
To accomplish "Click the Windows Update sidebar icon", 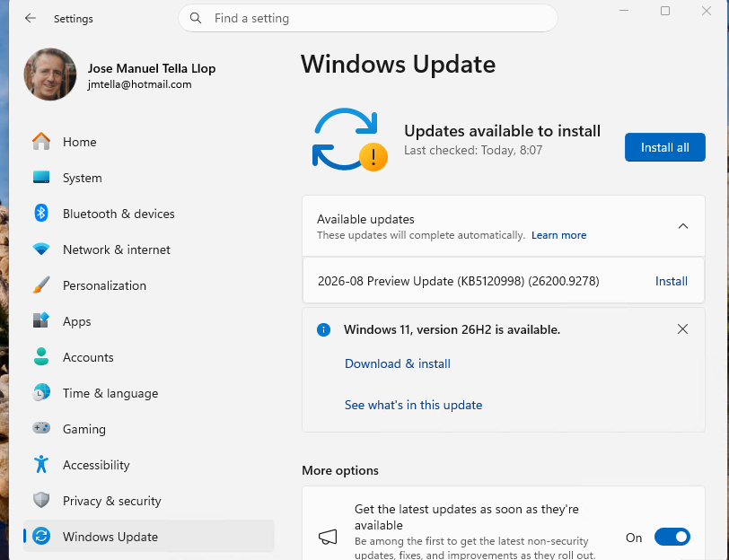I will tap(41, 536).
